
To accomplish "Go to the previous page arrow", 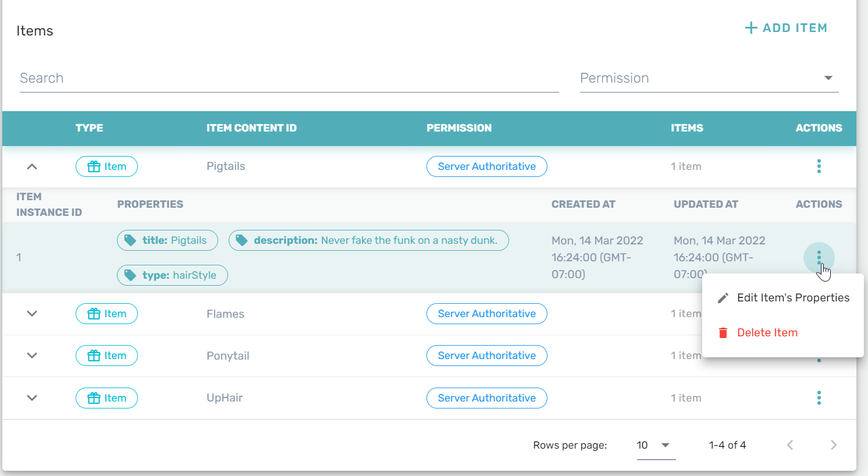I will [x=789, y=445].
